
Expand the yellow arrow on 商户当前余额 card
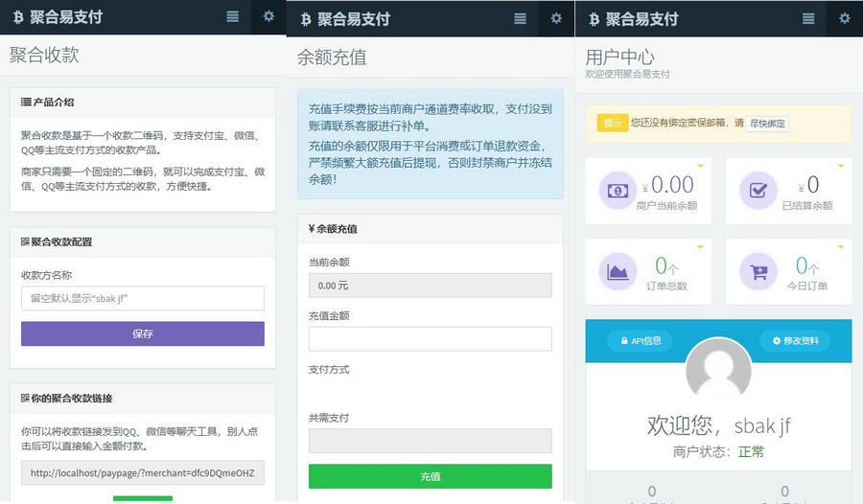tap(701, 166)
